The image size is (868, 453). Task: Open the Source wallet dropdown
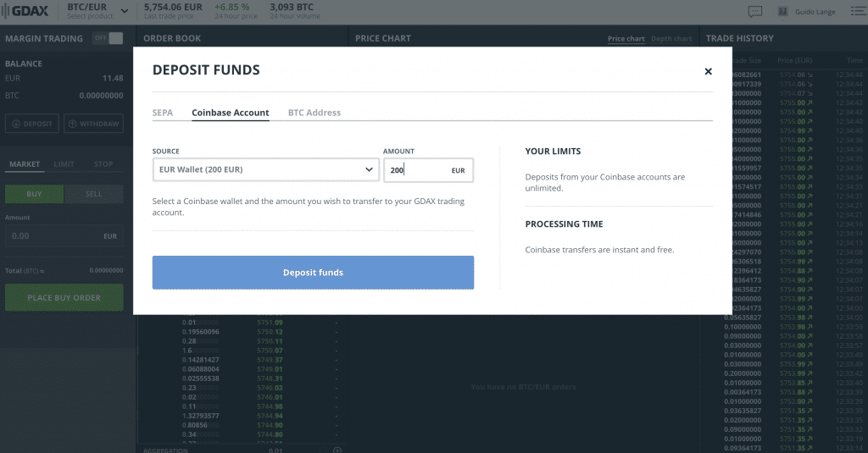[265, 170]
